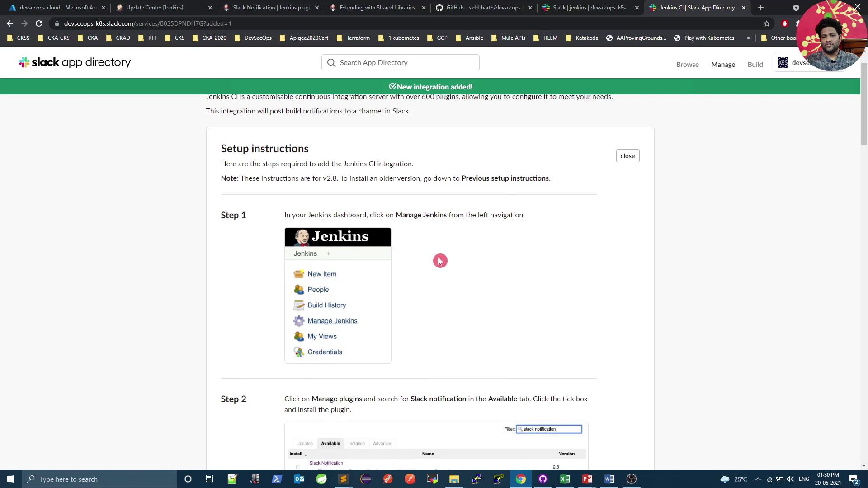Click the Task View taskbar icon
This screenshot has height=488, width=868.
[210, 479]
